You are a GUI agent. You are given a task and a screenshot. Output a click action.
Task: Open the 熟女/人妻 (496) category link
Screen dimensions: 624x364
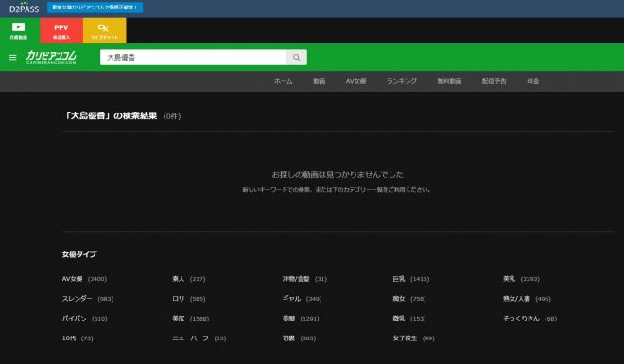(x=527, y=299)
